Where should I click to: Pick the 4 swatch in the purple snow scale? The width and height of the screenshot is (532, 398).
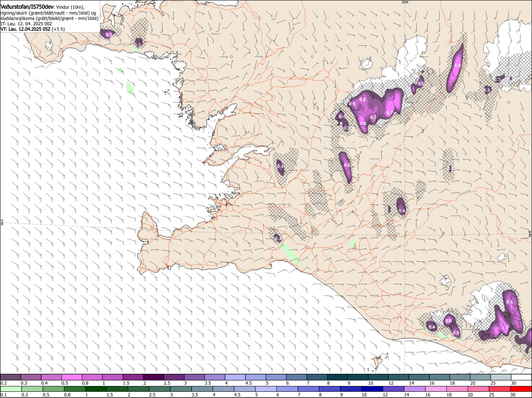coord(236,377)
